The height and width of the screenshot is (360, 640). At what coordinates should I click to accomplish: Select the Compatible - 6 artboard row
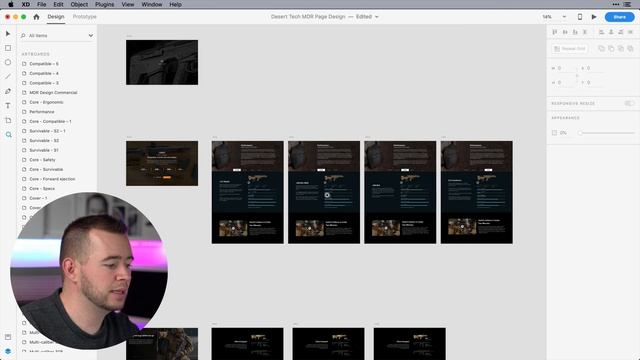pyautogui.click(x=57, y=64)
